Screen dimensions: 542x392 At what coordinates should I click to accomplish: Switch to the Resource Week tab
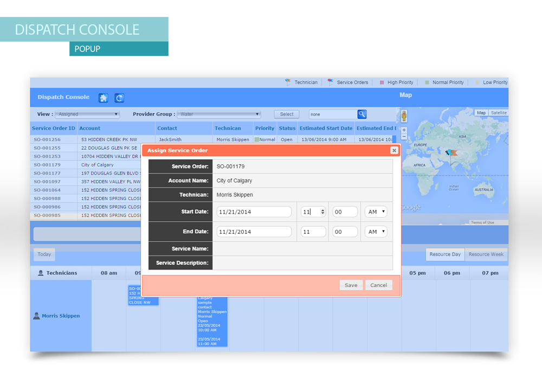486,254
